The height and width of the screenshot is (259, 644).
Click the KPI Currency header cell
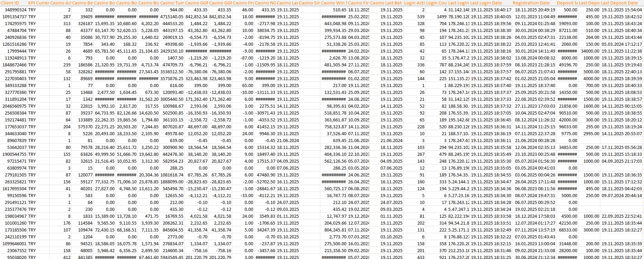coord(38,3)
